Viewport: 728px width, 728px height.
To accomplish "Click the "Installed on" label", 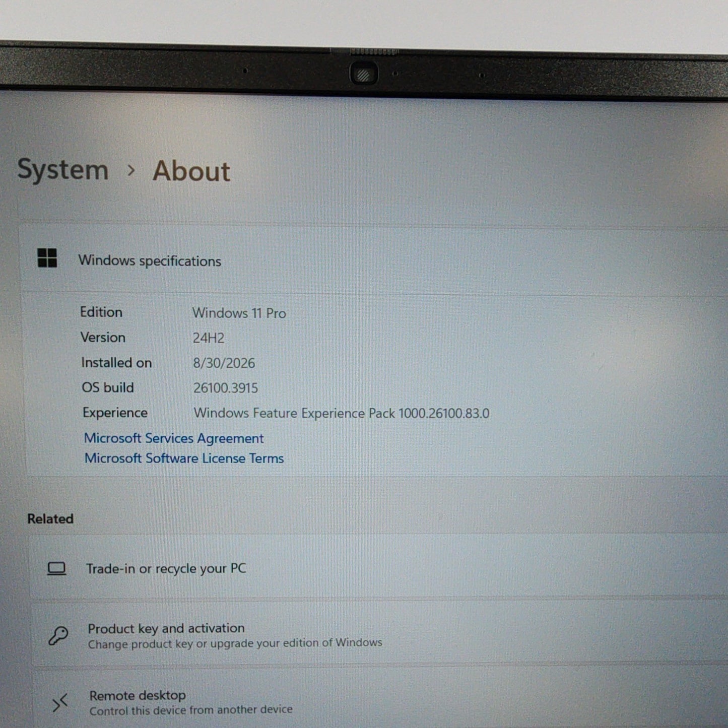I will (116, 362).
